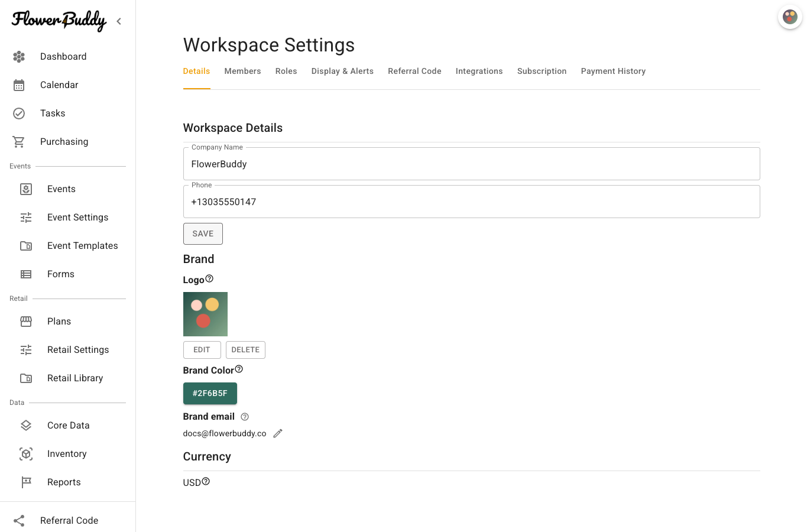Open Dashboard via its flower icon
807x532 pixels.
tap(19, 57)
